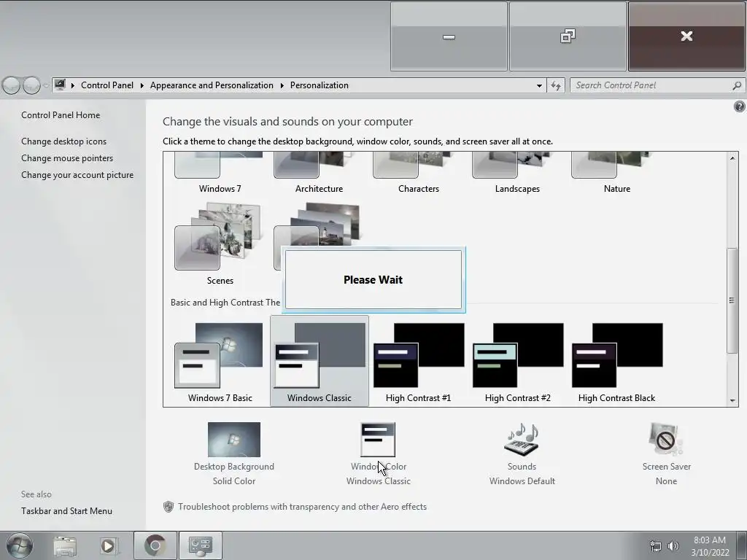Click the theme list scrollbar thumb

click(x=732, y=300)
